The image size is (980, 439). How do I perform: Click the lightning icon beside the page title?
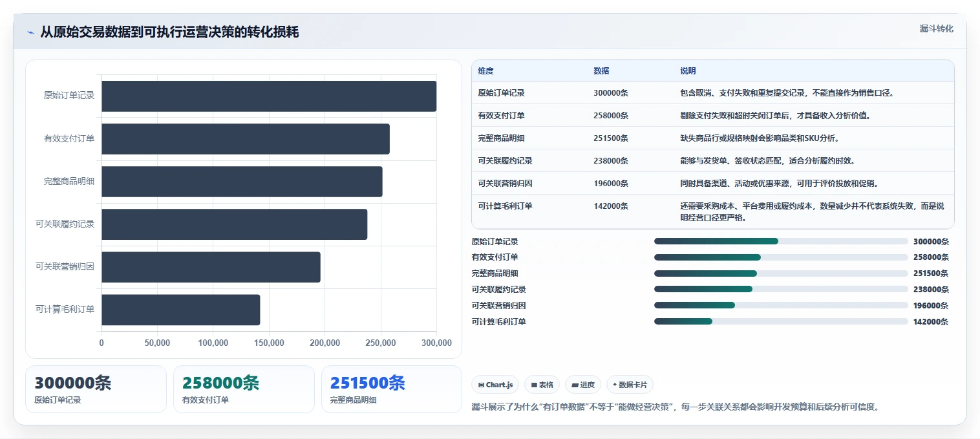30,32
